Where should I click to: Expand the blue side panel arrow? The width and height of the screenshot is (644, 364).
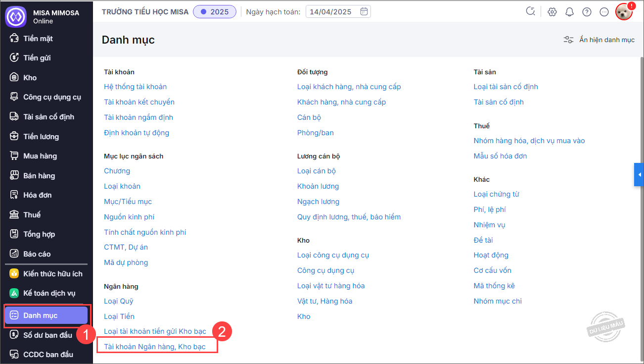click(x=639, y=175)
